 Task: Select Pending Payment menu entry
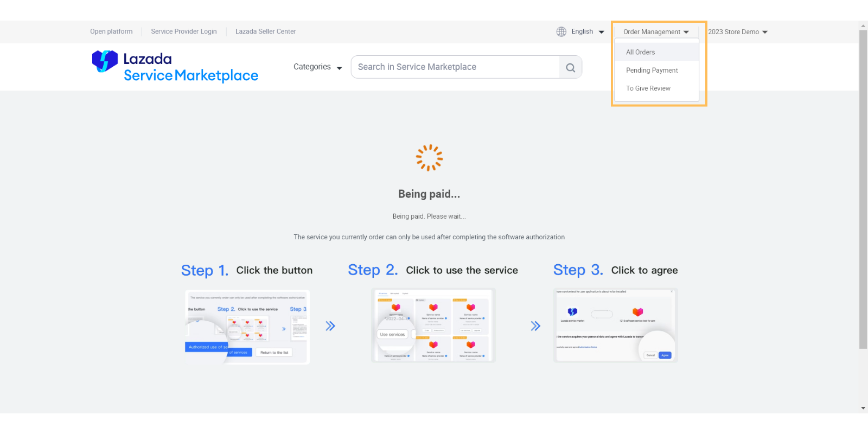point(656,70)
